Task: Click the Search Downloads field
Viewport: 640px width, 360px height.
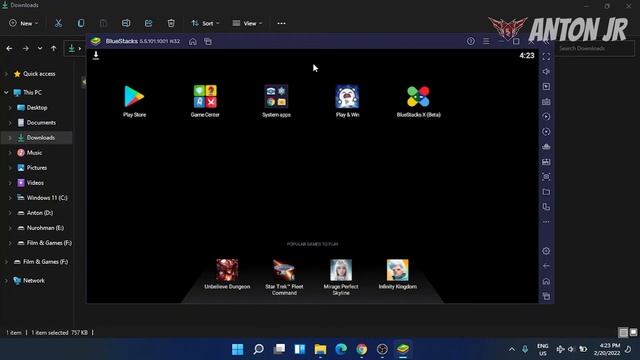Action: [594, 49]
